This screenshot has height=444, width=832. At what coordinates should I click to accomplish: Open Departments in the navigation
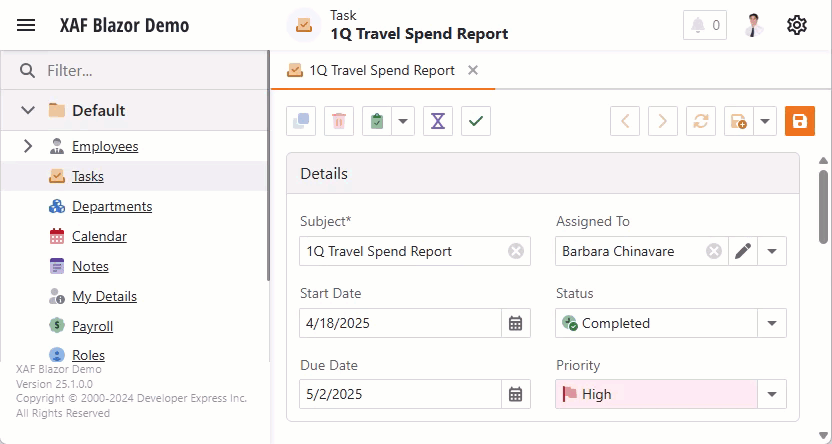(112, 206)
